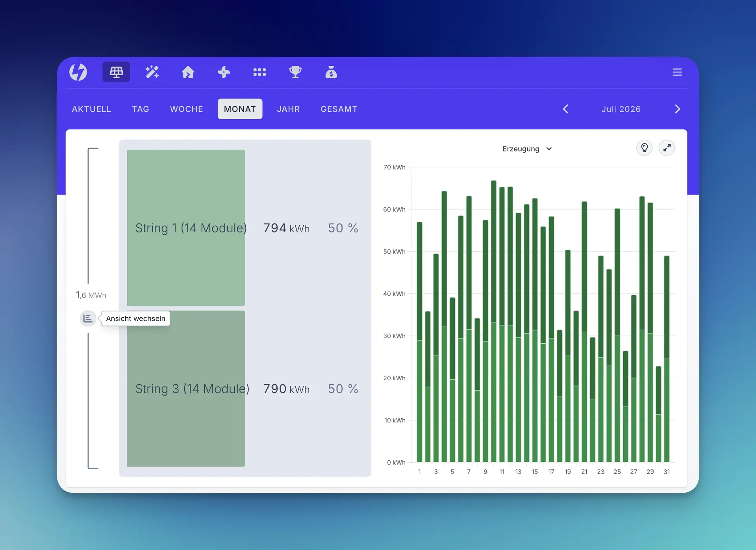This screenshot has width=756, height=550.
Task: Open the hamburger menu
Action: point(677,72)
